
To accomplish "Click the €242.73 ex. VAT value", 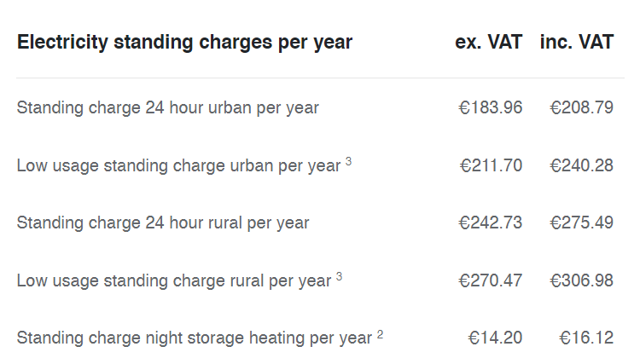I will pyautogui.click(x=490, y=222).
